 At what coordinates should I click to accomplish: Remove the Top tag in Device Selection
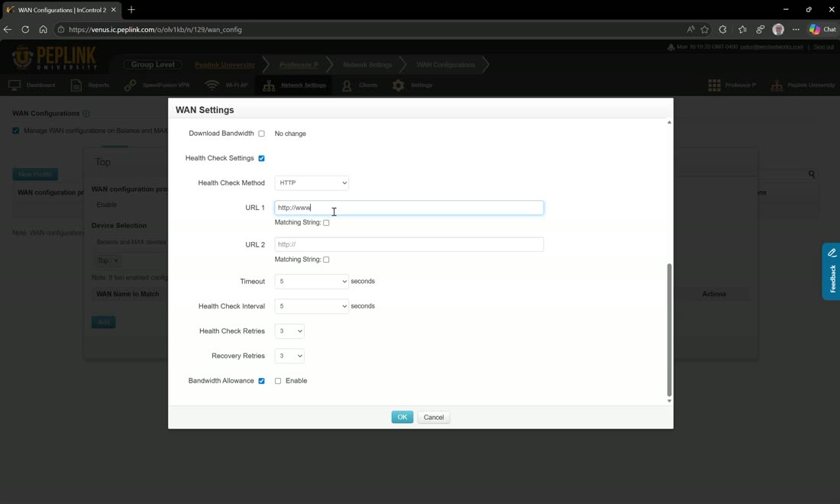tap(116, 261)
